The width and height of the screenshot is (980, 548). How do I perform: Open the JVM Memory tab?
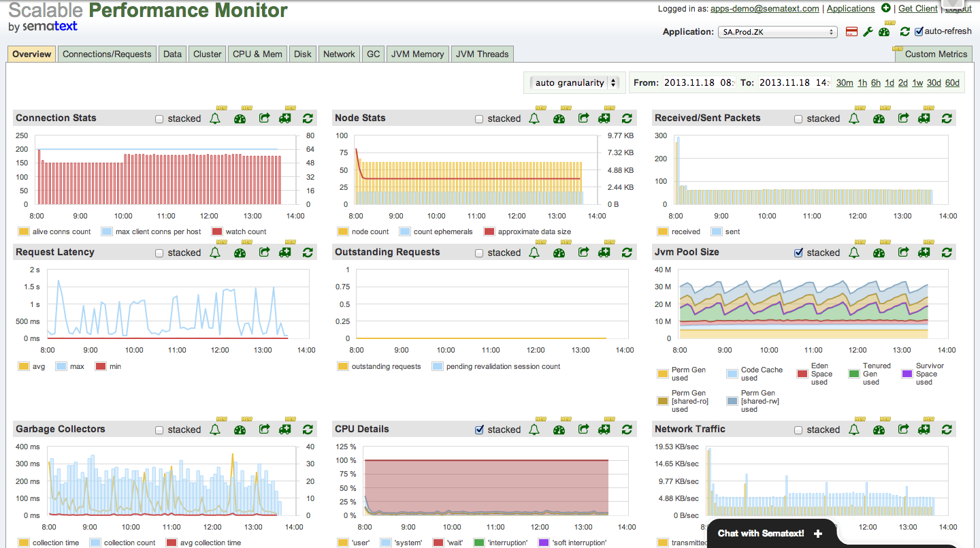(418, 54)
